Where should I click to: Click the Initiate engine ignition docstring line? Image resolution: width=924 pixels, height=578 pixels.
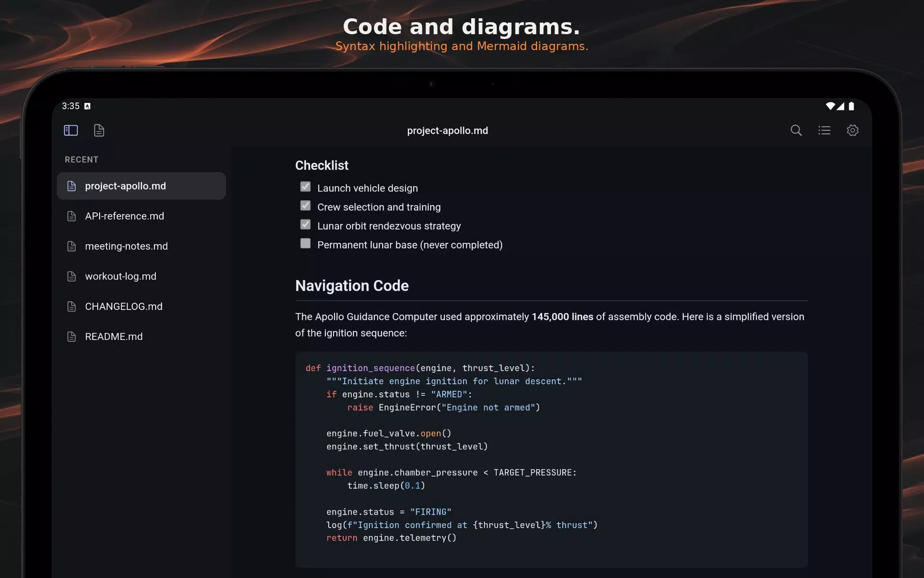point(454,381)
